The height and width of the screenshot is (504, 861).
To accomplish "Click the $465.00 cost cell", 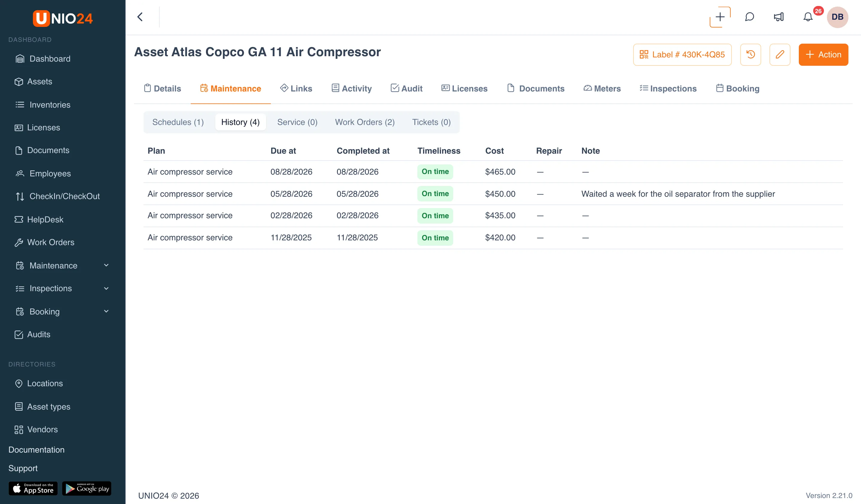I will pos(500,172).
